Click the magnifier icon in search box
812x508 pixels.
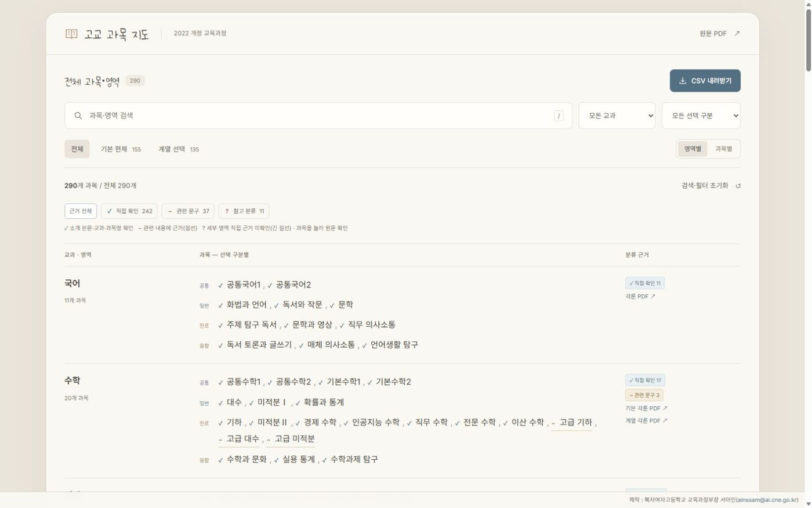pos(78,116)
